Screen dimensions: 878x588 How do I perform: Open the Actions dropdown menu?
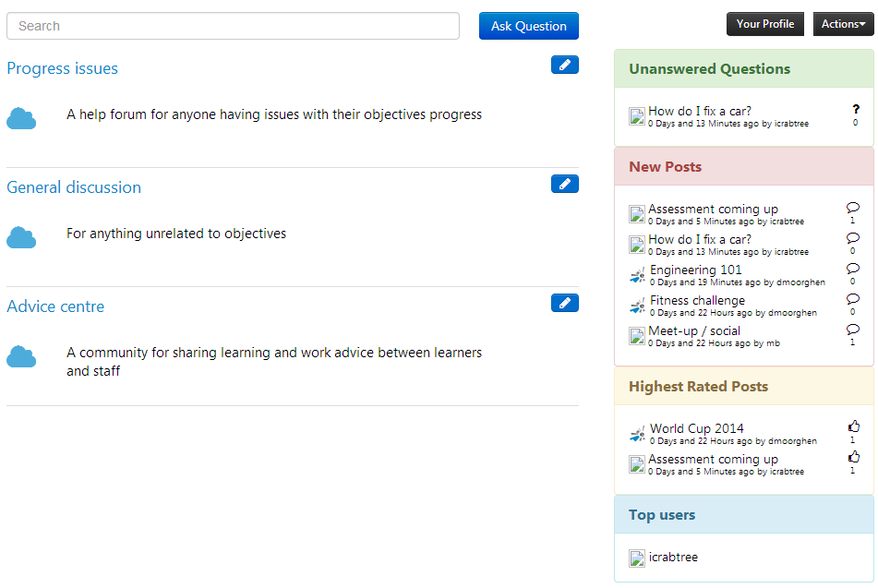(843, 24)
